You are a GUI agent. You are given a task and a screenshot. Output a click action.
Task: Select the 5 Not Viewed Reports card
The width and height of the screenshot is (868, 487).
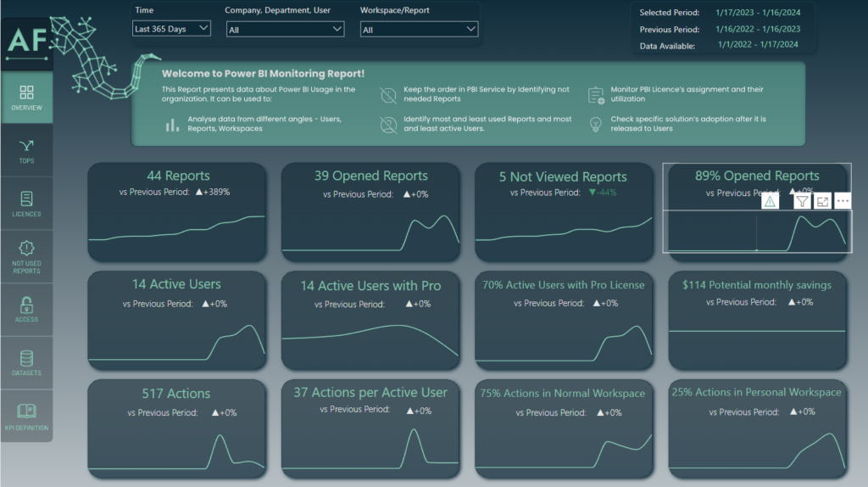tap(564, 211)
